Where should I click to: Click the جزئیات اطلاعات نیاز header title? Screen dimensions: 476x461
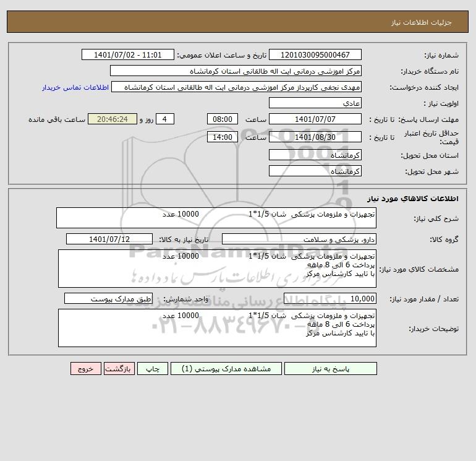tap(422, 22)
